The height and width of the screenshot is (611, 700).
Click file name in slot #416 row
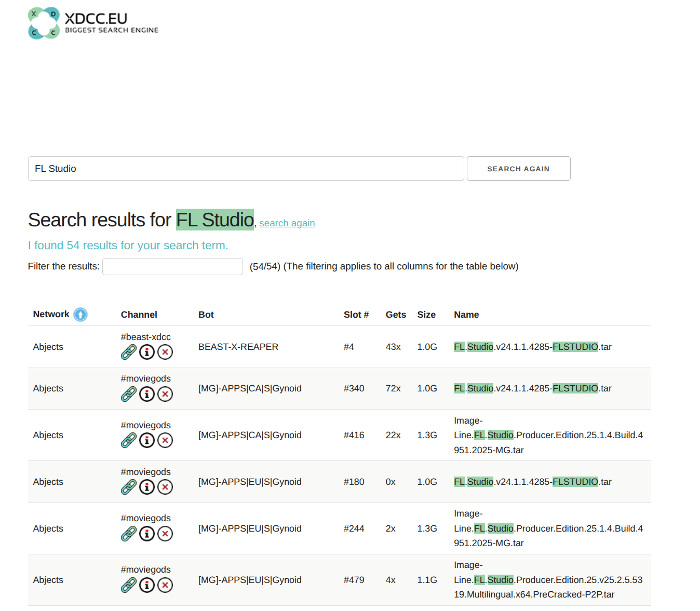[x=548, y=435]
